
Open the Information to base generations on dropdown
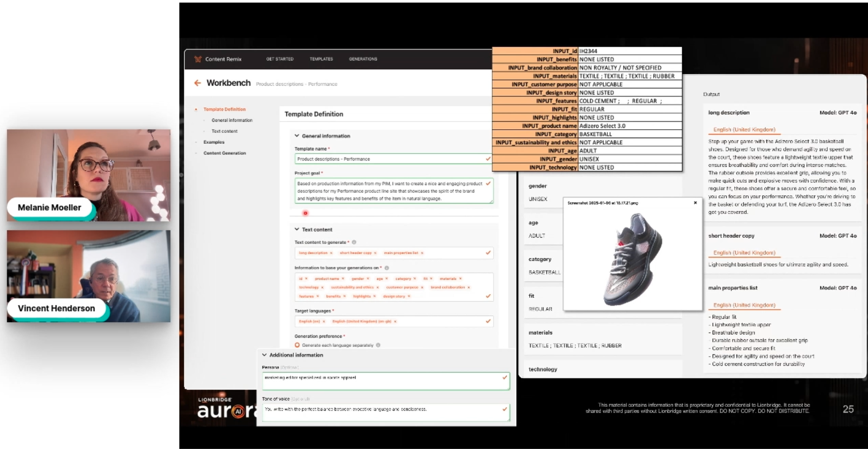click(x=394, y=287)
